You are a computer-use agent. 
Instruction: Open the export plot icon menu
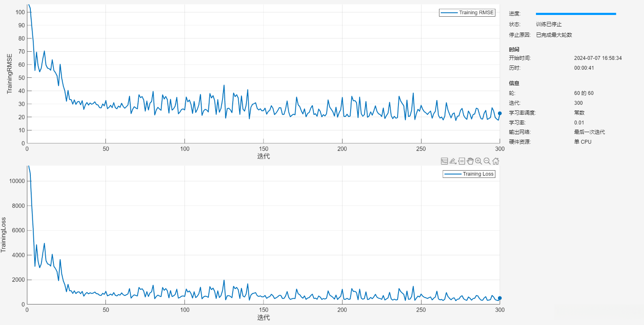click(453, 161)
